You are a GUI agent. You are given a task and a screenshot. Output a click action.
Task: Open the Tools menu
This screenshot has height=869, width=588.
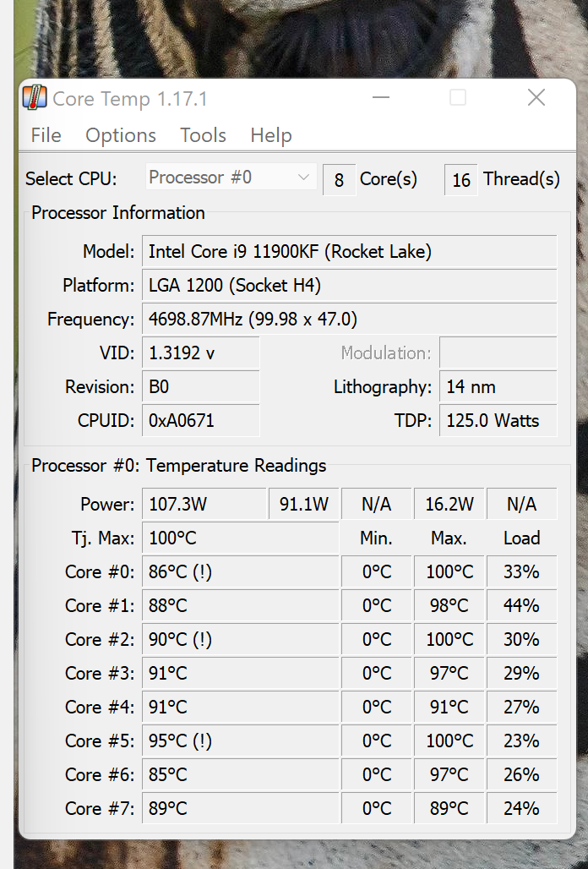(x=204, y=135)
